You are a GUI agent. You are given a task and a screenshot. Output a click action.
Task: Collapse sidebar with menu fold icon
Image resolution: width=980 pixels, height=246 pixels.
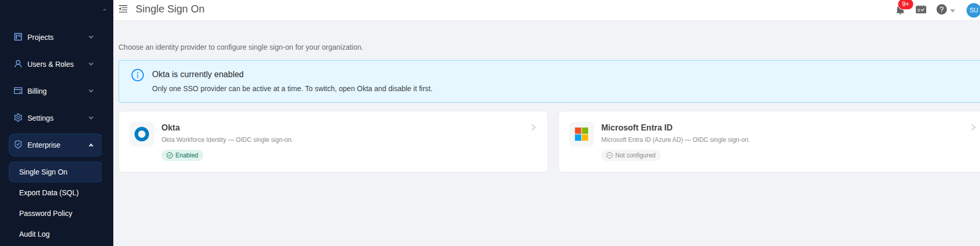point(123,9)
